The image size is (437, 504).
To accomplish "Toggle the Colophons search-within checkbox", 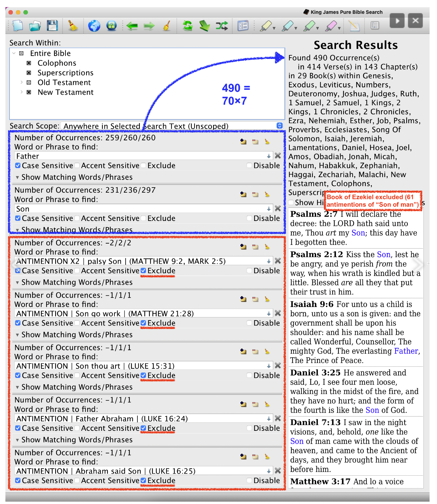I will tap(29, 63).
